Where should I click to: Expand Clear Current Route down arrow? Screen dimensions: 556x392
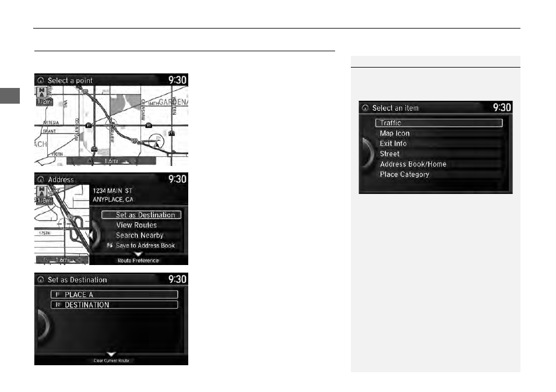pyautogui.click(x=111, y=354)
